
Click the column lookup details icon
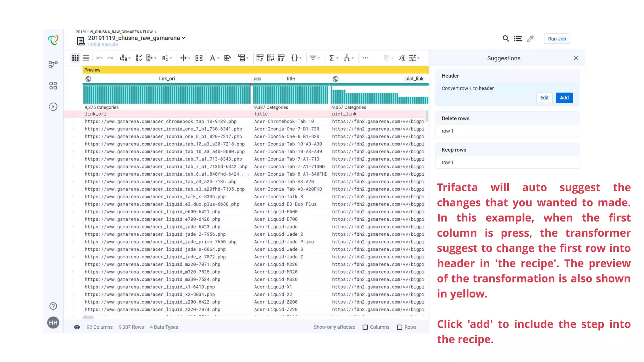pos(402,58)
